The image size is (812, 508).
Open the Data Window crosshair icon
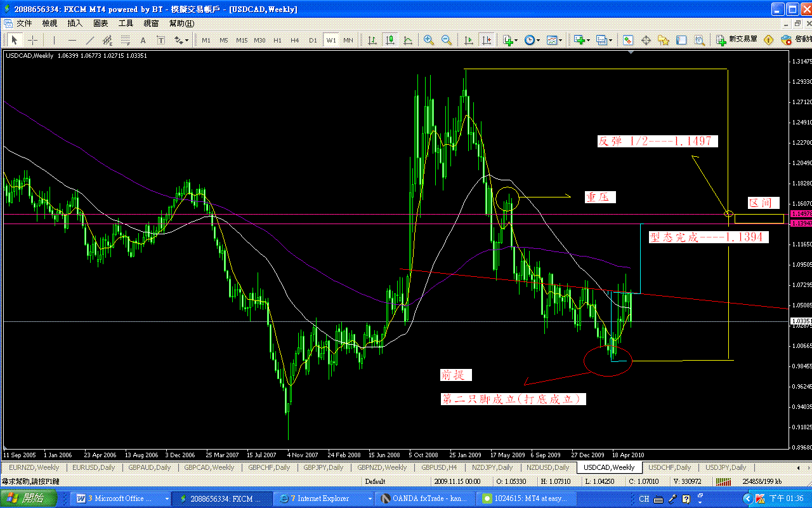646,40
